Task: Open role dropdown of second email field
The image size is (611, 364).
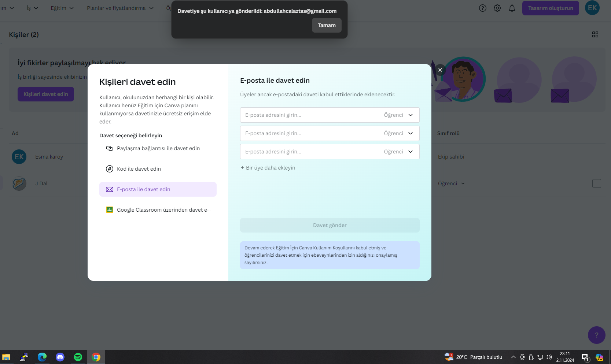Action: [399, 133]
